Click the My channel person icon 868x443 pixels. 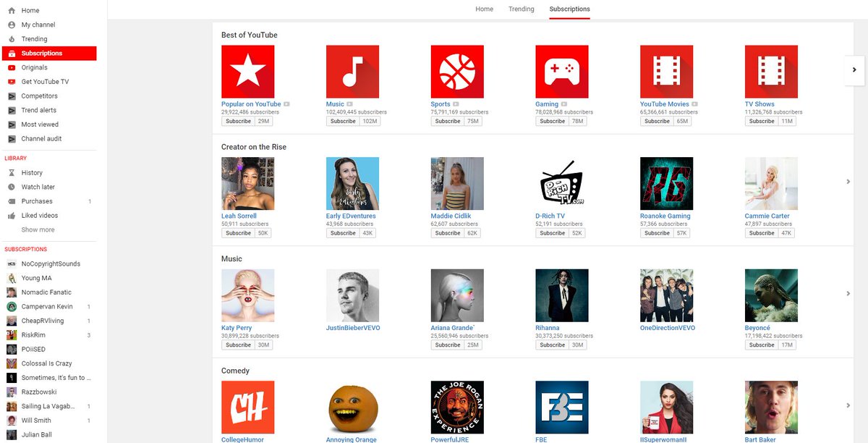pos(12,25)
